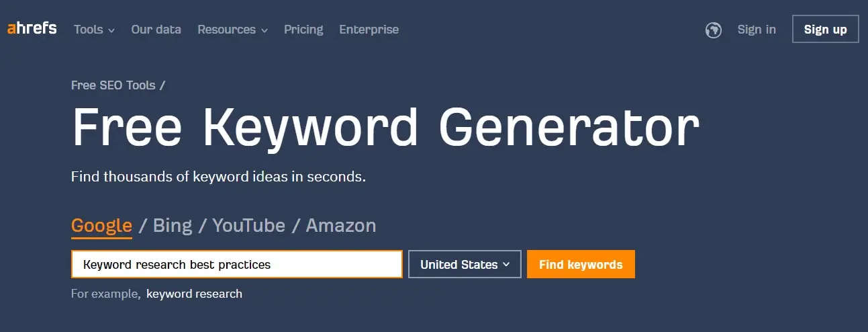Image resolution: width=868 pixels, height=332 pixels.
Task: Switch to the YouTube tab
Action: click(x=249, y=225)
